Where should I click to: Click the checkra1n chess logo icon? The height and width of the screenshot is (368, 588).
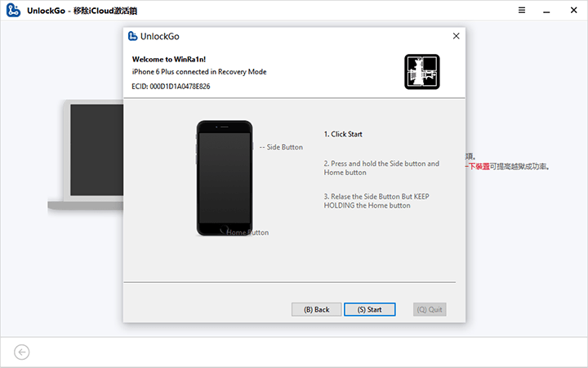(x=422, y=72)
